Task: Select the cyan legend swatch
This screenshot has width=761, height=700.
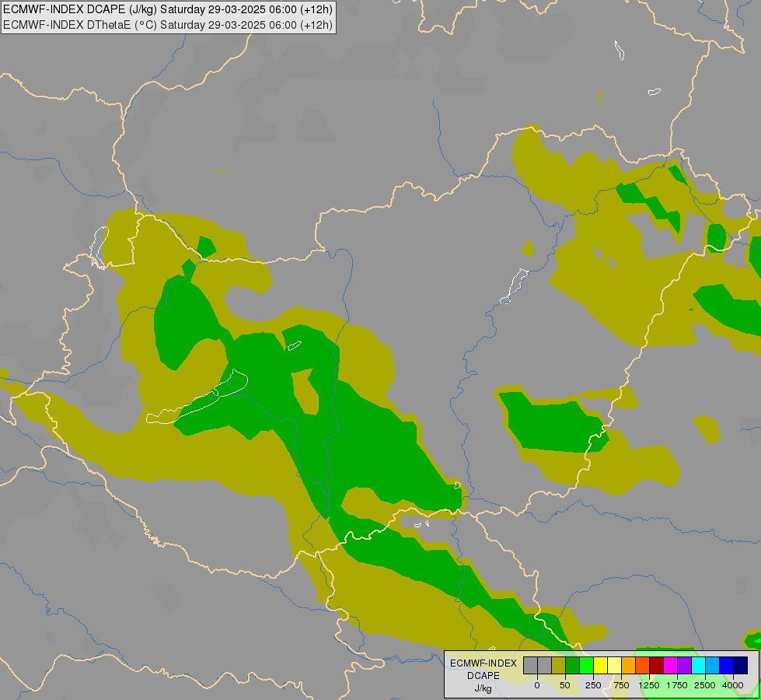Action: 699,665
